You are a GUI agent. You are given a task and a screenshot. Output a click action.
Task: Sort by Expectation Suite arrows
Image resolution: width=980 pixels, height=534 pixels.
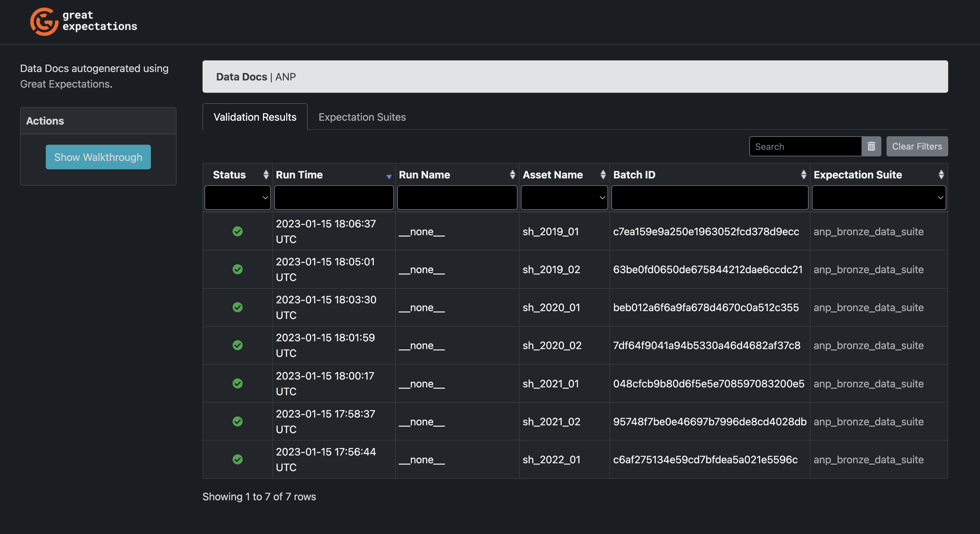(941, 175)
